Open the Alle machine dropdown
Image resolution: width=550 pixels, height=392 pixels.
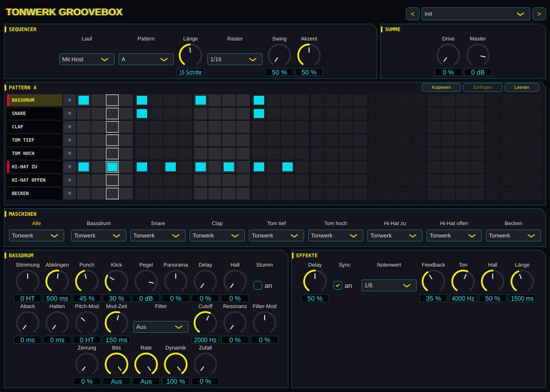[37, 235]
